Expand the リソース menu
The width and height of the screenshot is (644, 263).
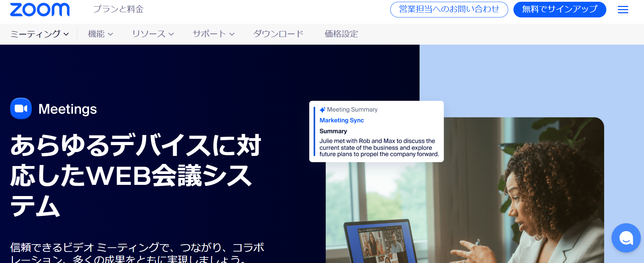tap(153, 34)
